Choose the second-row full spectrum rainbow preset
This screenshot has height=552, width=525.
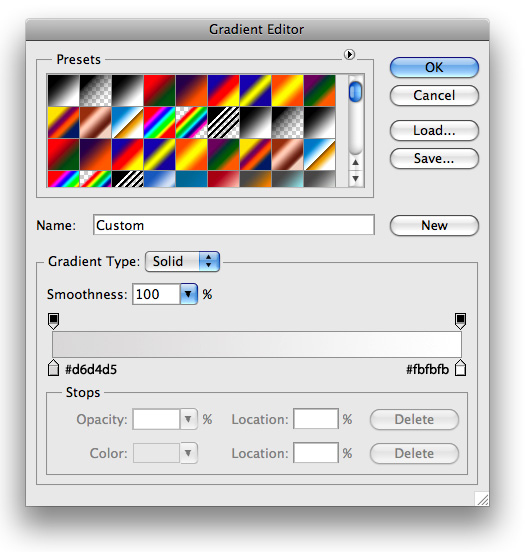[x=159, y=123]
